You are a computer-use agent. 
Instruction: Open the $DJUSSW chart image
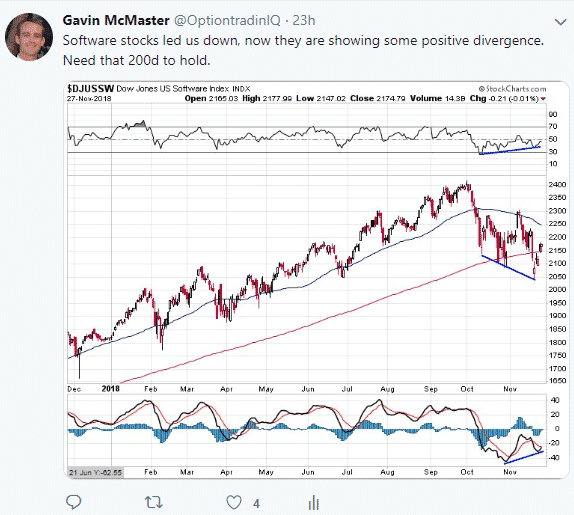[316, 280]
